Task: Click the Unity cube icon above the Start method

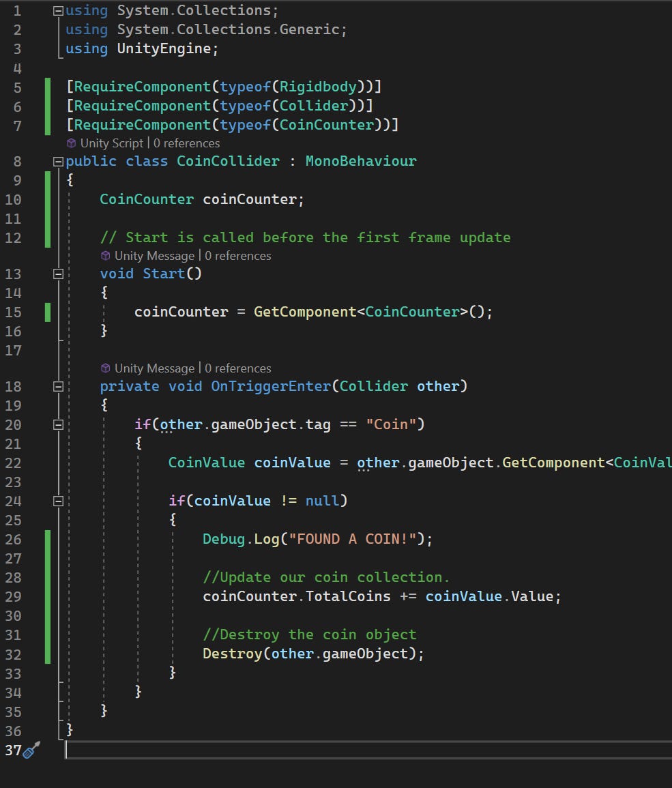Action: point(104,256)
